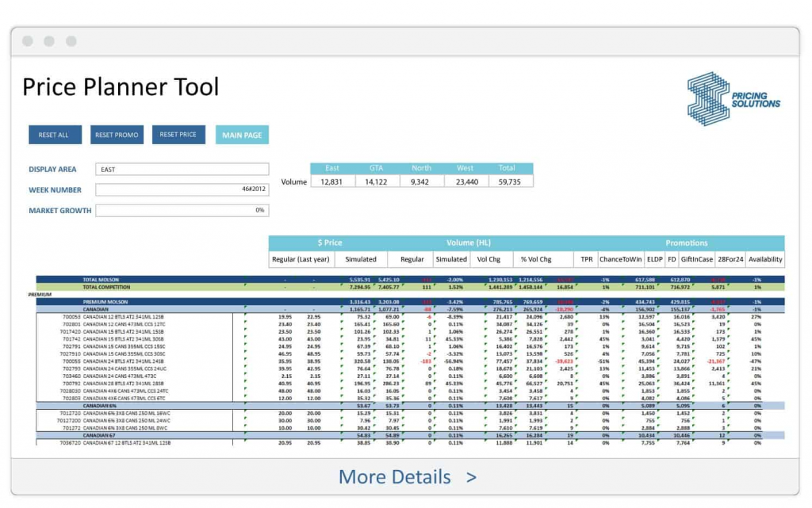Go to MAIN PAGE
The width and height of the screenshot is (812, 508).
pos(242,135)
